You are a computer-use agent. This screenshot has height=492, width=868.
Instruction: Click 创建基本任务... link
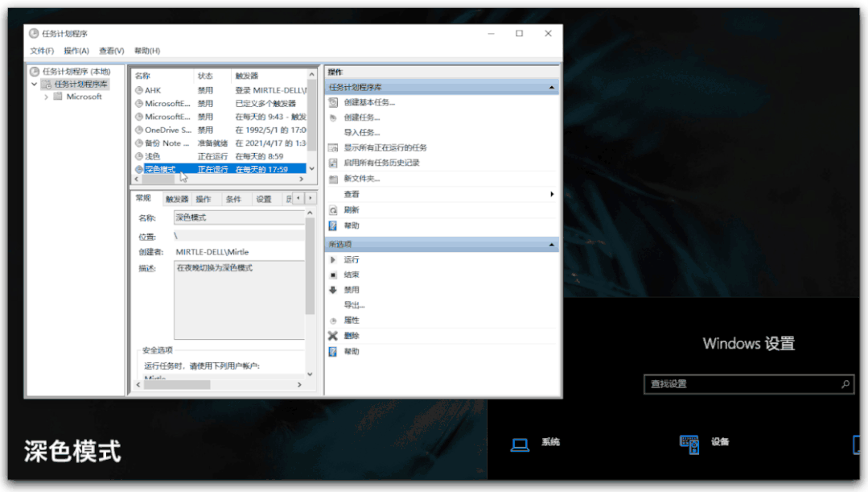(x=369, y=102)
